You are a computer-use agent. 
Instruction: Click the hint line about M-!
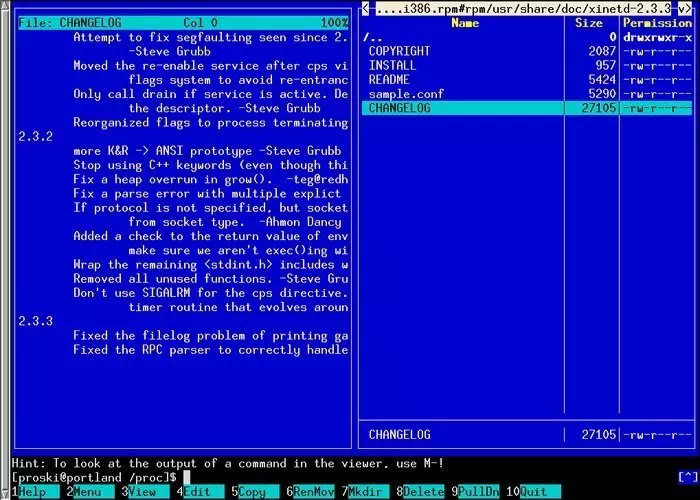tap(228, 463)
